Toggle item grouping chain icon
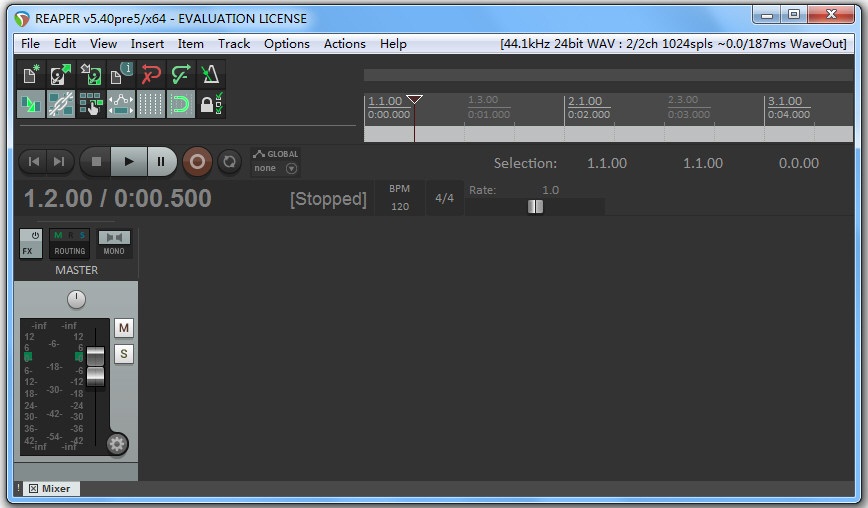This screenshot has height=508, width=868. (x=61, y=104)
